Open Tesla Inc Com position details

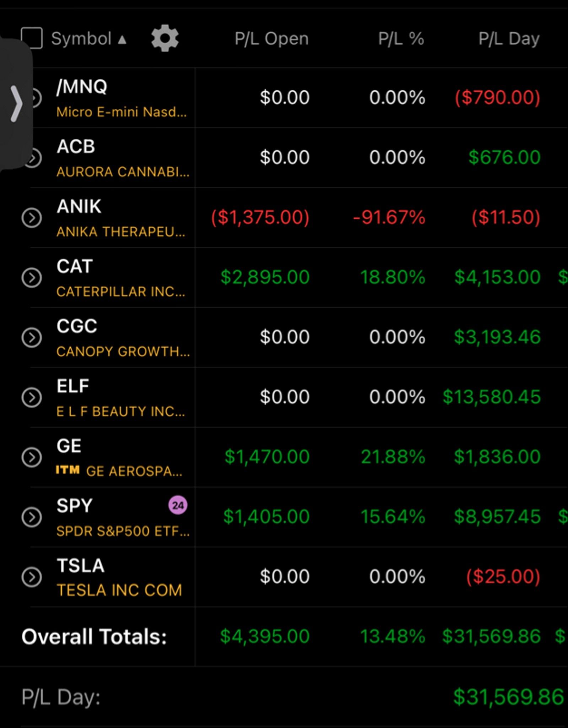click(119, 590)
